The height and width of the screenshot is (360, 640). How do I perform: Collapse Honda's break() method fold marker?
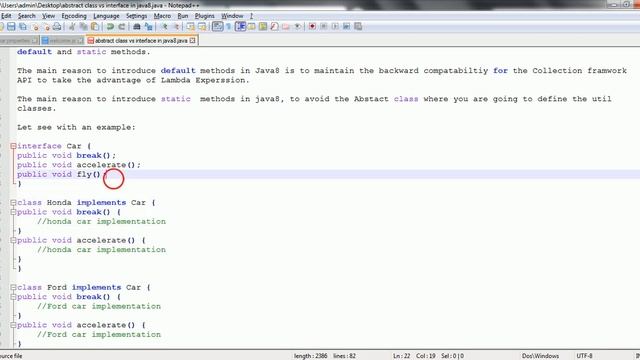pyautogui.click(x=13, y=212)
